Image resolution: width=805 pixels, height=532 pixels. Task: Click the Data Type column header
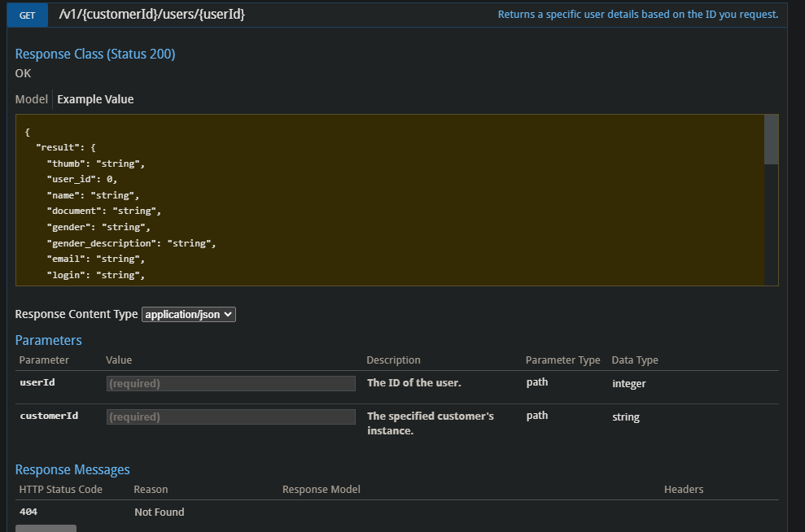click(x=635, y=360)
